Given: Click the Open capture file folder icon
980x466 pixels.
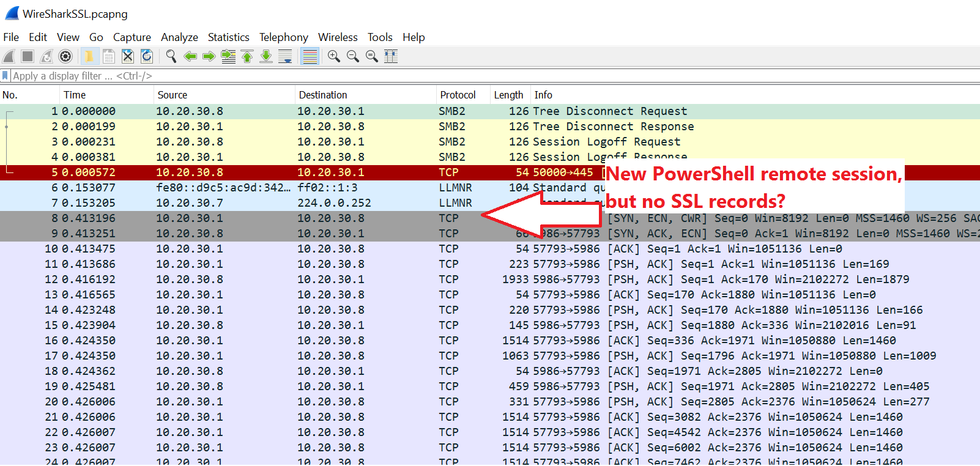Looking at the screenshot, I should (89, 57).
